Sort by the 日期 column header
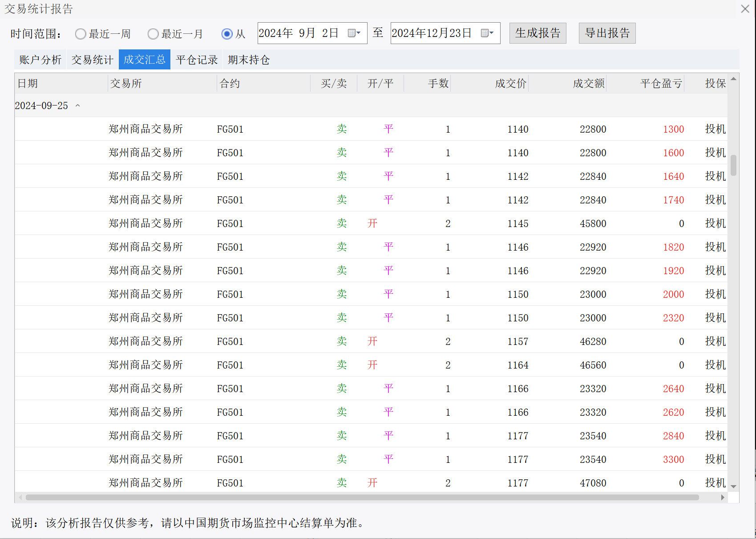 (x=61, y=83)
